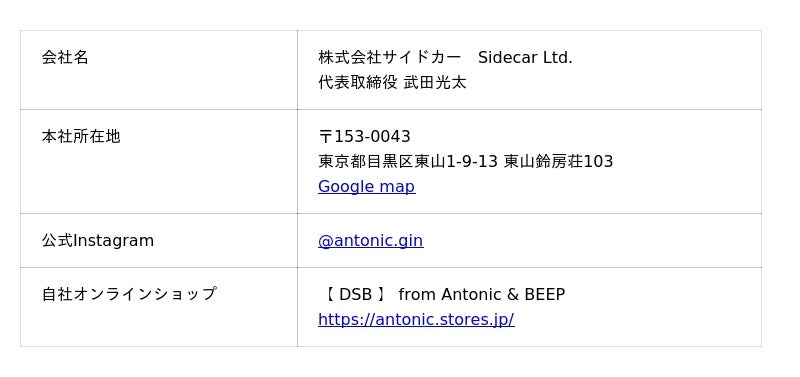Click the 【 DSB 】 bracketed shop name
The image size is (800, 377).
(356, 294)
